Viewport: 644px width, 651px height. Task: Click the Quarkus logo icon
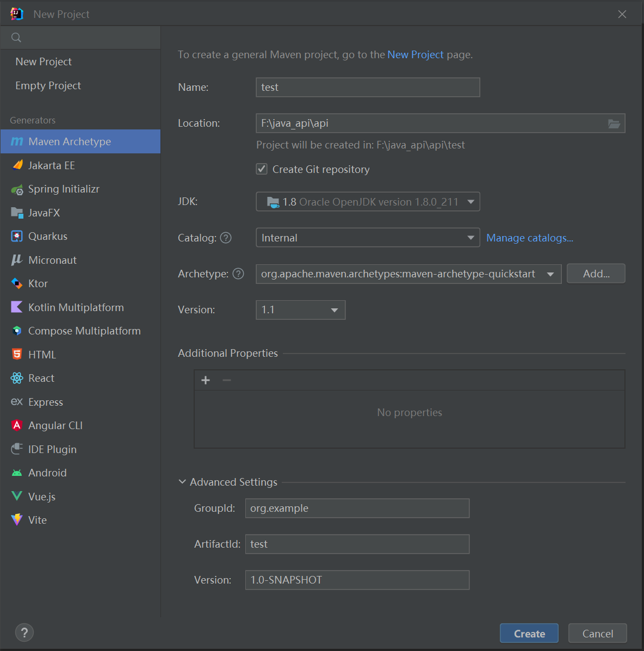point(17,236)
